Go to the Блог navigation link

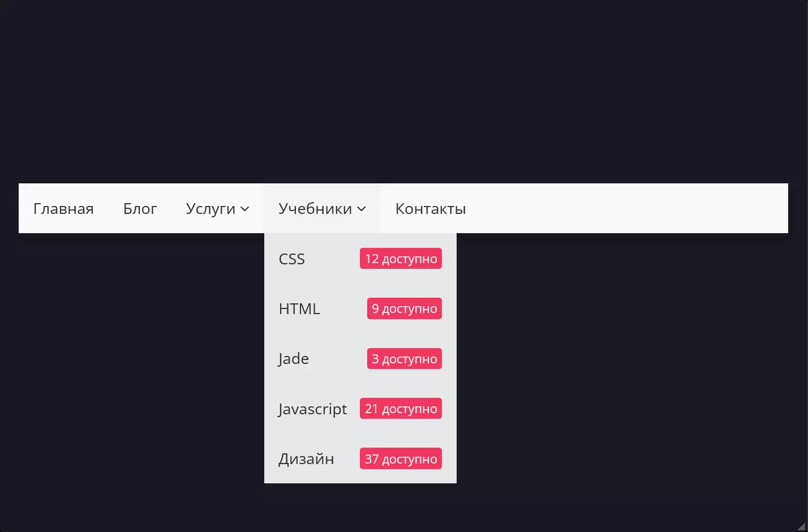140,208
